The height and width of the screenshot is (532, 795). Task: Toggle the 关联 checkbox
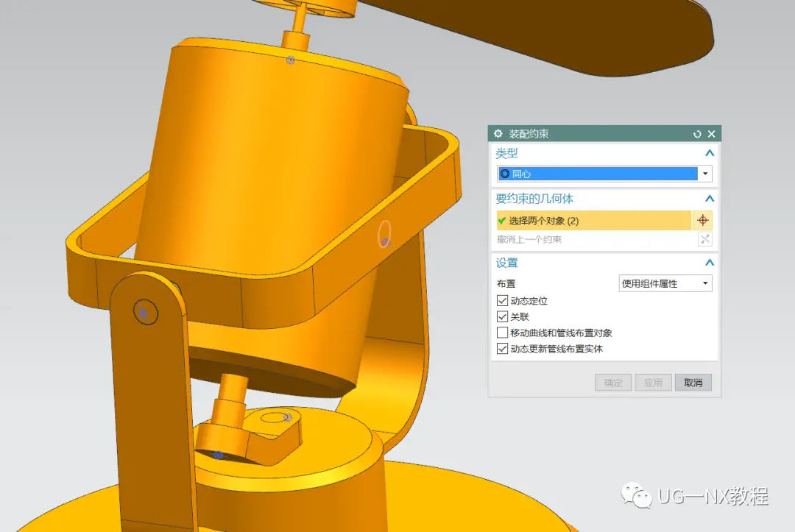(x=502, y=317)
